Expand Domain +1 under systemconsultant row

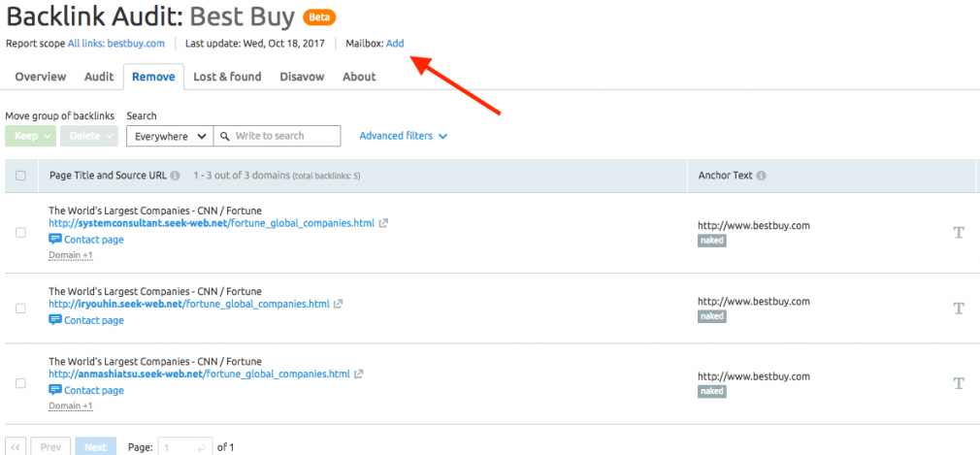pos(71,255)
